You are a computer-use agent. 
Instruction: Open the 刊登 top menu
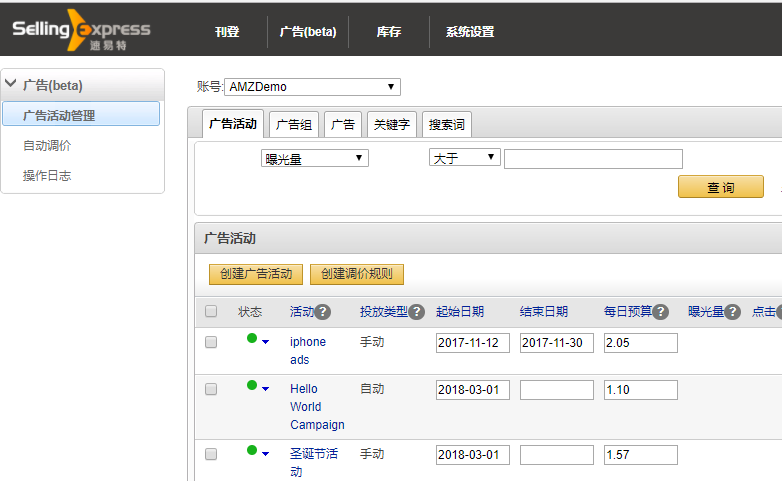pyautogui.click(x=227, y=32)
